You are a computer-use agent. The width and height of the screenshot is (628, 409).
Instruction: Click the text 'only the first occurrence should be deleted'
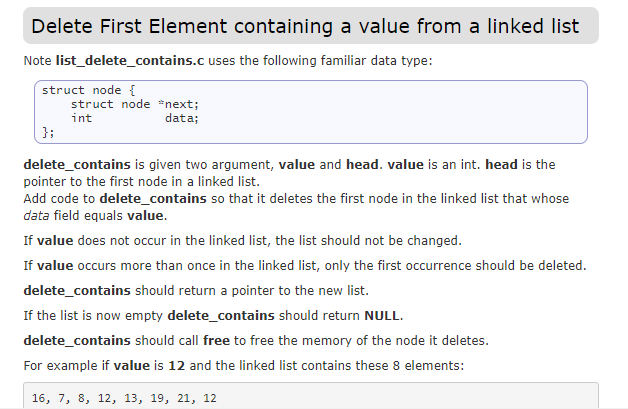(x=455, y=266)
